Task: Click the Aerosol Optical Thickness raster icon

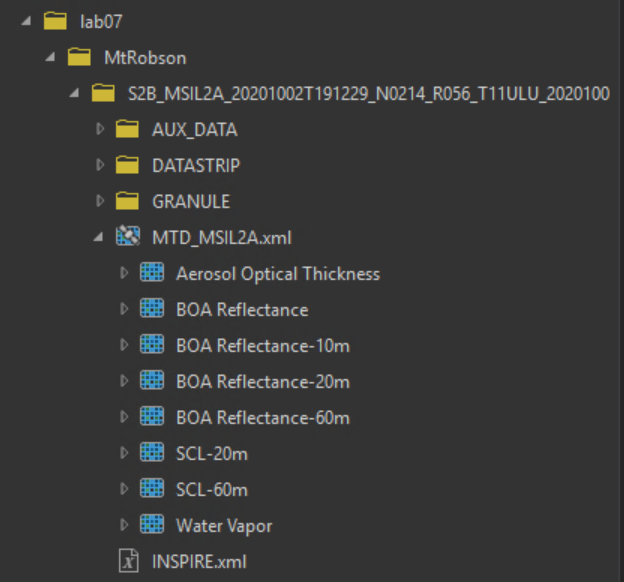Action: click(x=152, y=273)
